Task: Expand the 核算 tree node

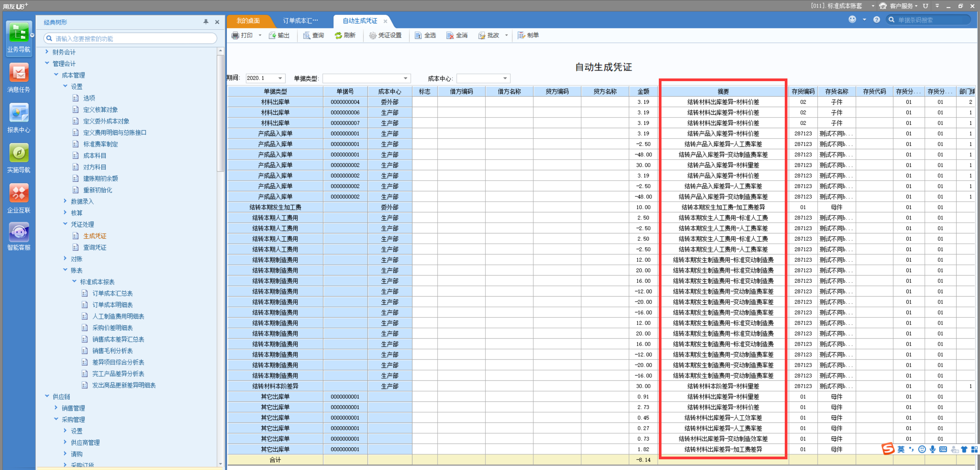Action: click(x=65, y=212)
